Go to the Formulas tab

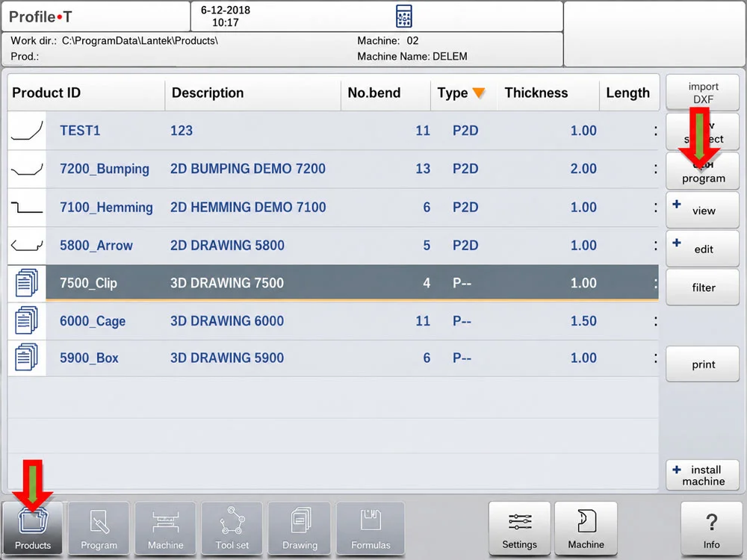point(371,528)
